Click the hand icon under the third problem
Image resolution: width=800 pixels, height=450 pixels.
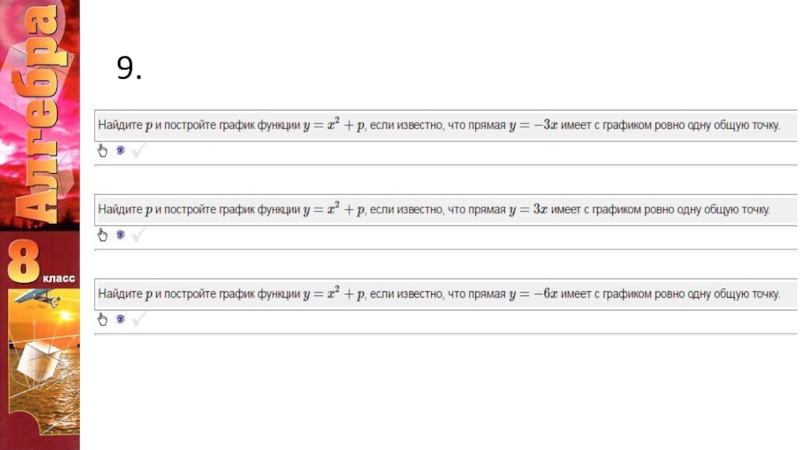point(101,319)
